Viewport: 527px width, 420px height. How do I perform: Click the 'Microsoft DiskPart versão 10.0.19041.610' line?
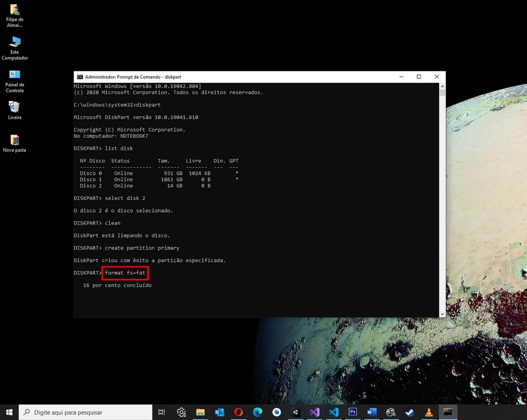coord(136,117)
